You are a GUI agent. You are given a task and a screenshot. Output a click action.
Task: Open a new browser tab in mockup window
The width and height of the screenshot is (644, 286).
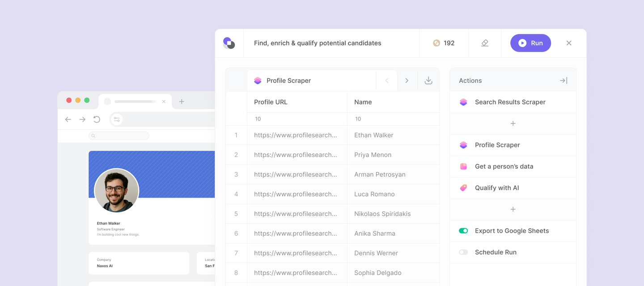click(x=182, y=101)
